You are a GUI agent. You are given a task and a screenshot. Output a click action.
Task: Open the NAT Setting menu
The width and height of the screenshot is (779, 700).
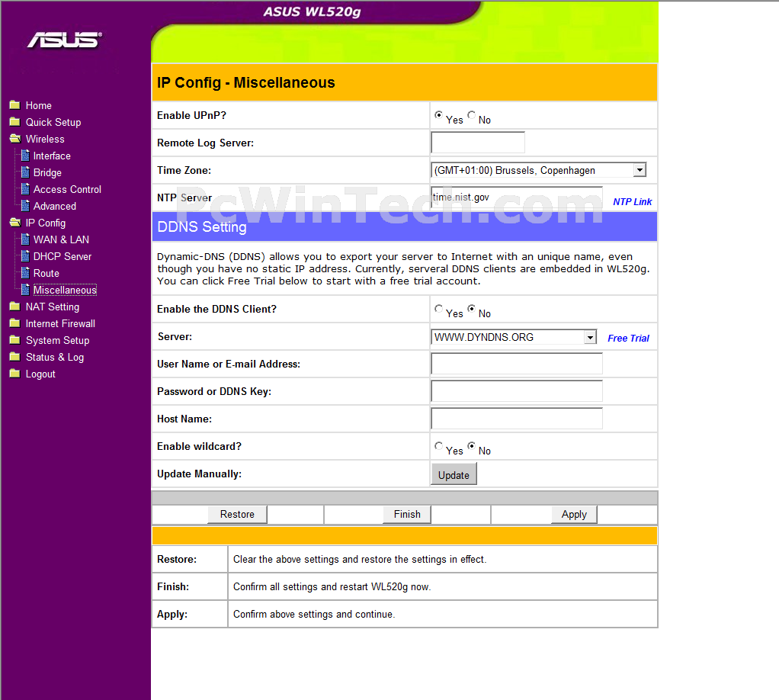tap(53, 307)
